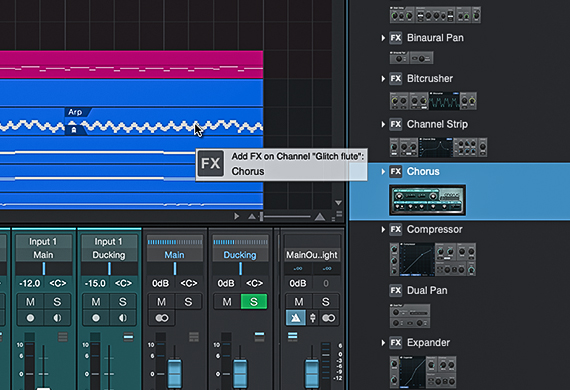Expand the Expander presets
The width and height of the screenshot is (570, 390).
tap(383, 342)
